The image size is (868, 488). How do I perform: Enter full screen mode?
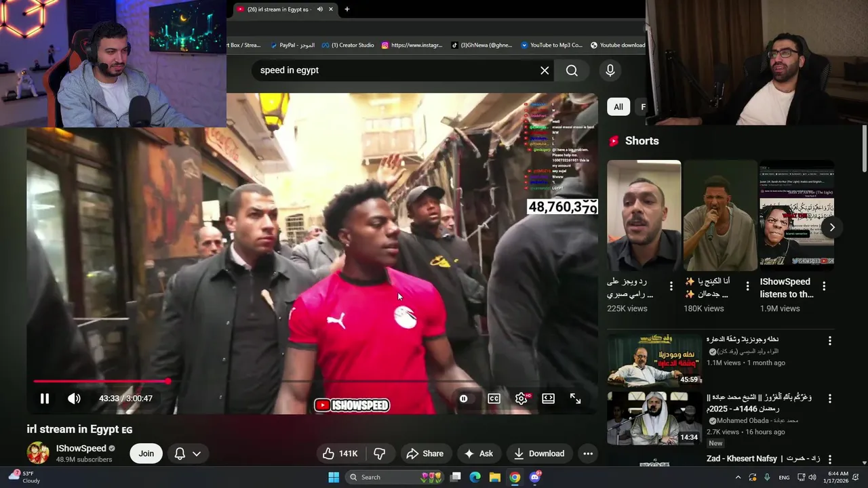[x=575, y=399]
